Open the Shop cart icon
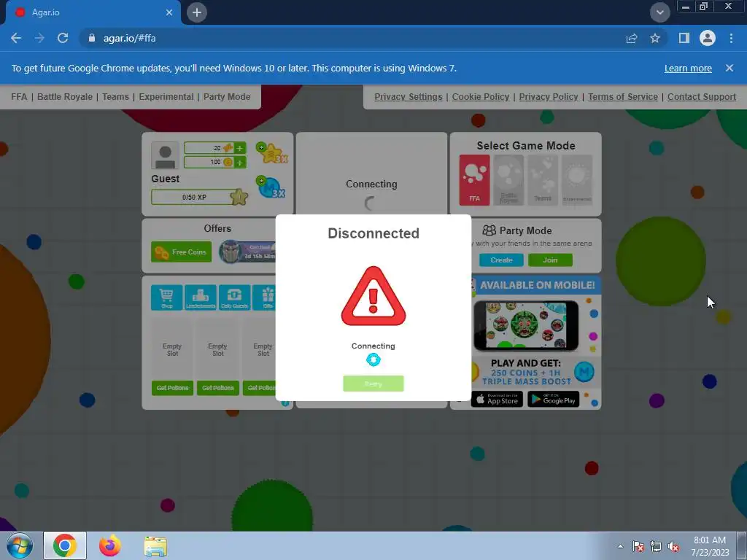Viewport: 747px width, 560px height. click(167, 297)
